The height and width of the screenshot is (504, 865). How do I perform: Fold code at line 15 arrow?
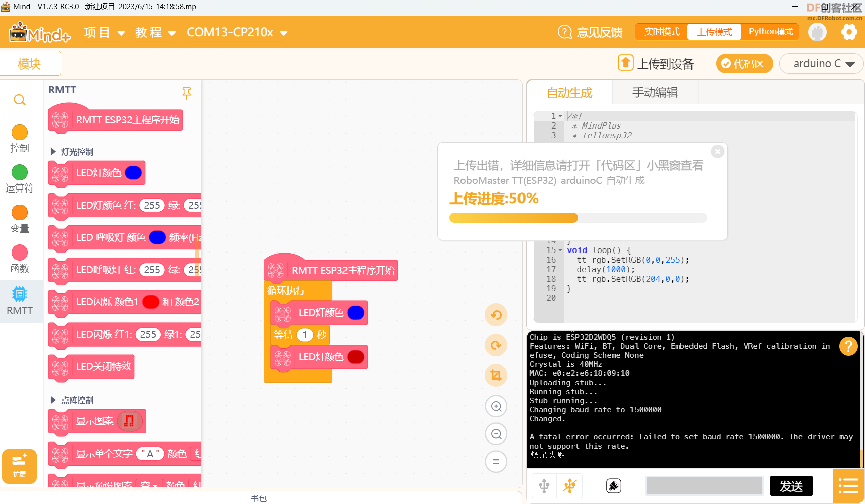(x=560, y=250)
